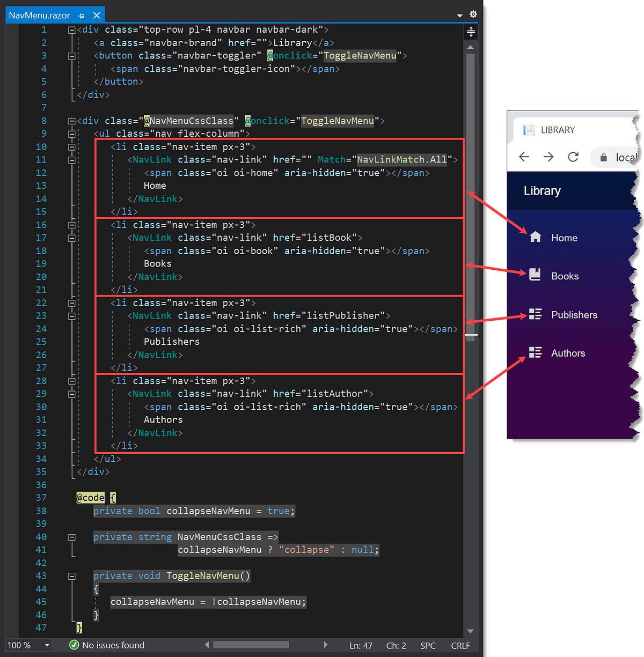Click the Books icon in the sidebar preview
644x657 pixels.
click(x=535, y=274)
